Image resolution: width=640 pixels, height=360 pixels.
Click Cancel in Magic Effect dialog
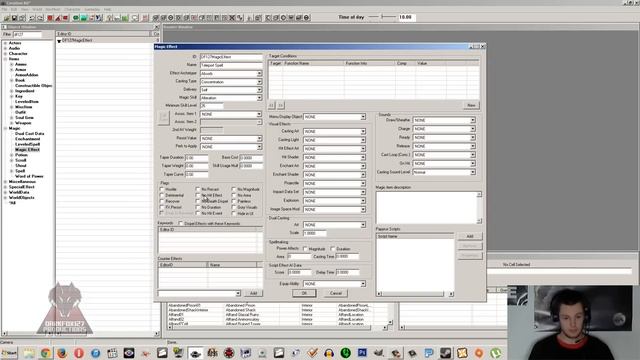tap(336, 293)
